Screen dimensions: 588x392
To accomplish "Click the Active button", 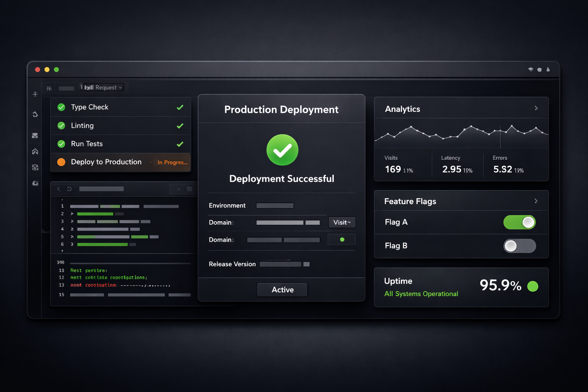I will click(282, 290).
